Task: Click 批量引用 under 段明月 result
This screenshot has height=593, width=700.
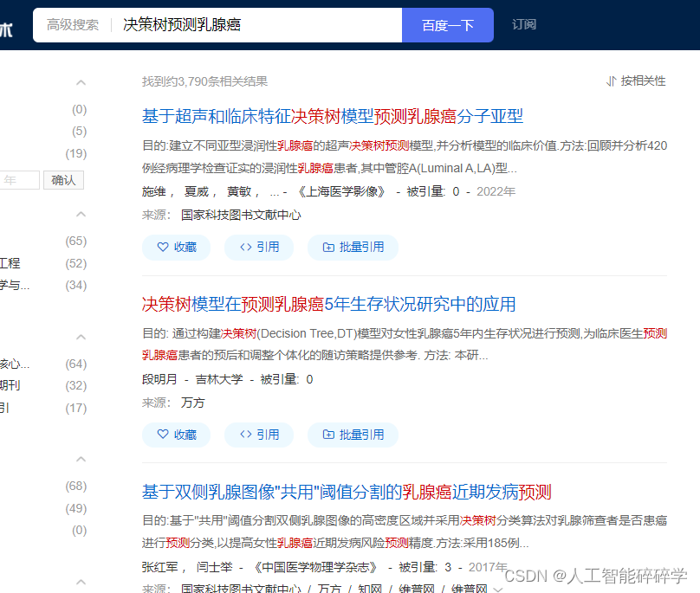Action: pyautogui.click(x=353, y=435)
